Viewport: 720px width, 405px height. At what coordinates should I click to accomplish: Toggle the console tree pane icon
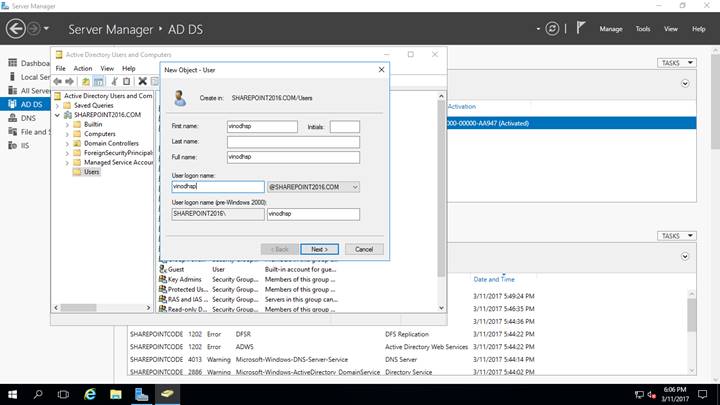pyautogui.click(x=99, y=81)
